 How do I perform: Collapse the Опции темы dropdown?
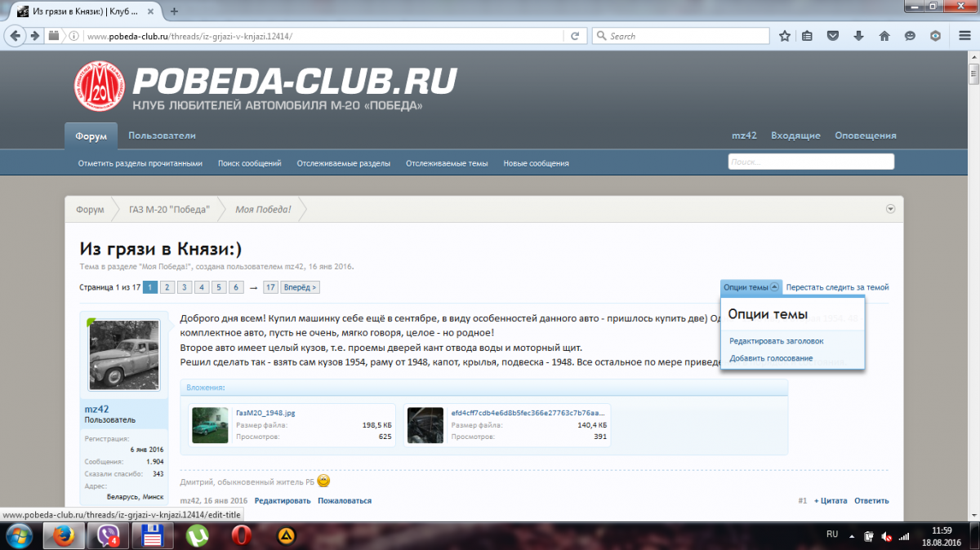pyautogui.click(x=751, y=287)
